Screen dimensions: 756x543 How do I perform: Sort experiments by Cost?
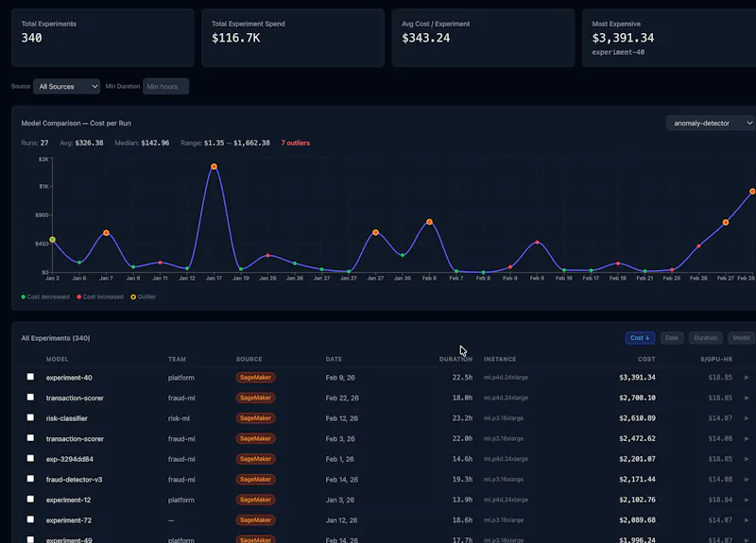click(640, 338)
